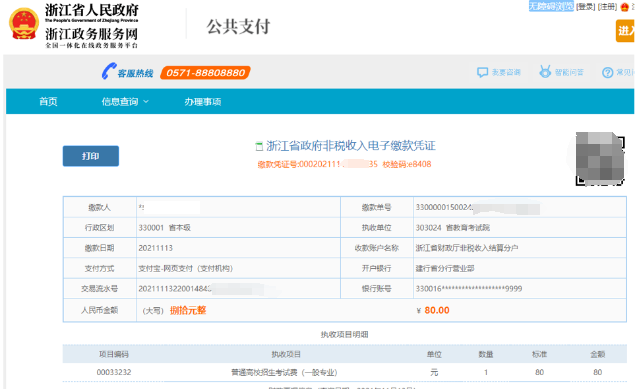Click the 数量 column header
The image size is (637, 389).
pos(486,354)
